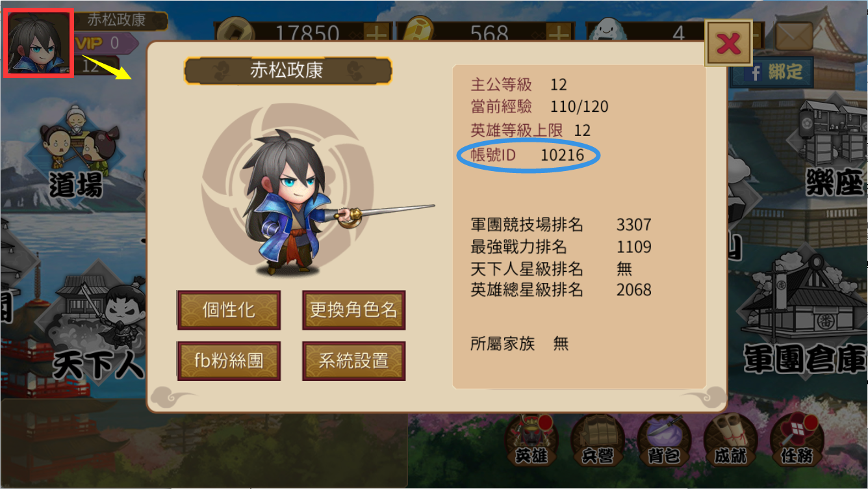Open the fb粉絲團 fan page button
Viewport: 868px width, 489px height.
coord(229,361)
